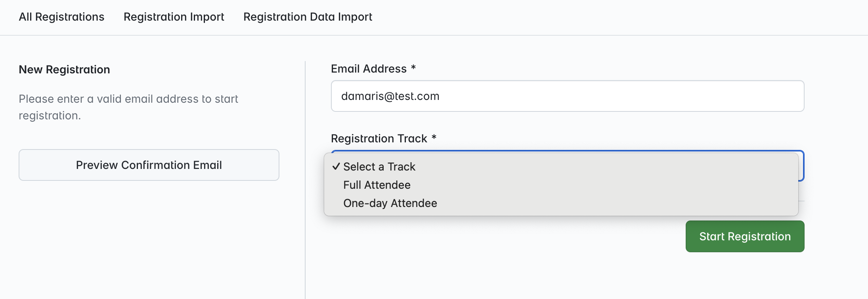Click the checkmark icon beside Select a Track
The width and height of the screenshot is (868, 299).
[336, 167]
